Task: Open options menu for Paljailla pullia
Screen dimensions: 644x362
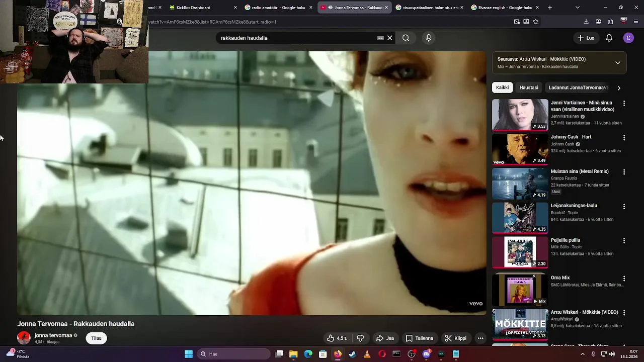Action: (624, 241)
